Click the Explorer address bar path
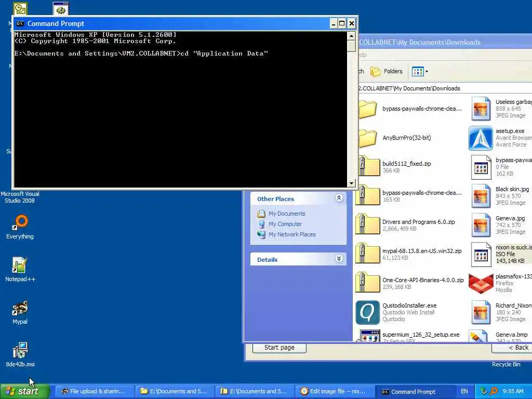Image resolution: width=532 pixels, height=399 pixels. pyautogui.click(x=409, y=88)
